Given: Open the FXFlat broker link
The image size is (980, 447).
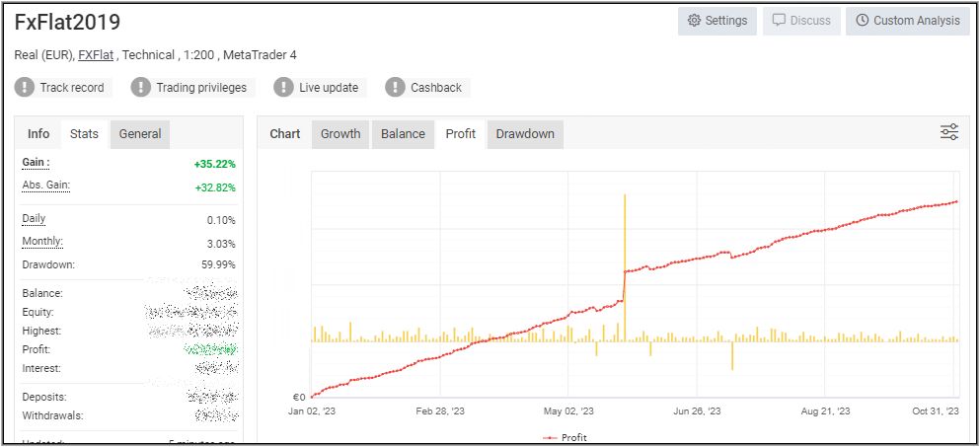Looking at the screenshot, I should pos(96,55).
